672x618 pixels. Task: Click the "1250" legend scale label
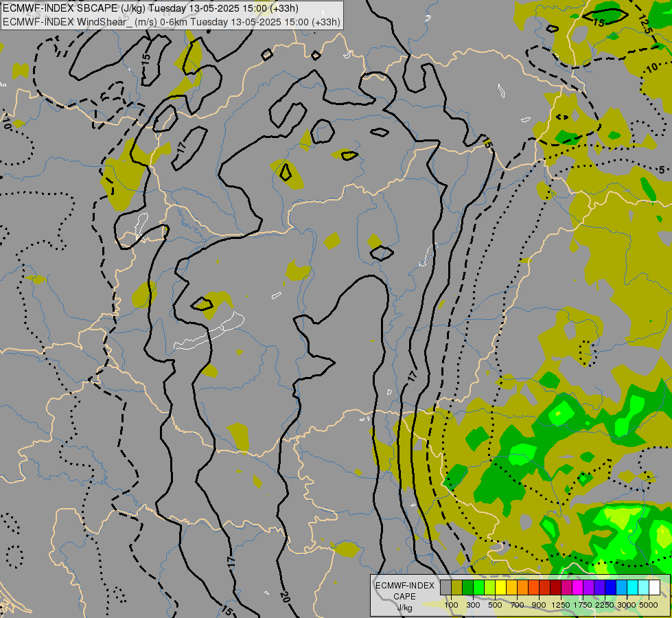point(561,605)
